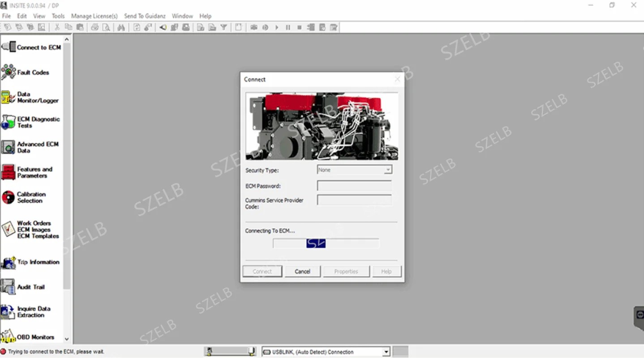Select Calibration Selection disc icon
Viewport: 644px width, 358px height.
click(x=9, y=197)
